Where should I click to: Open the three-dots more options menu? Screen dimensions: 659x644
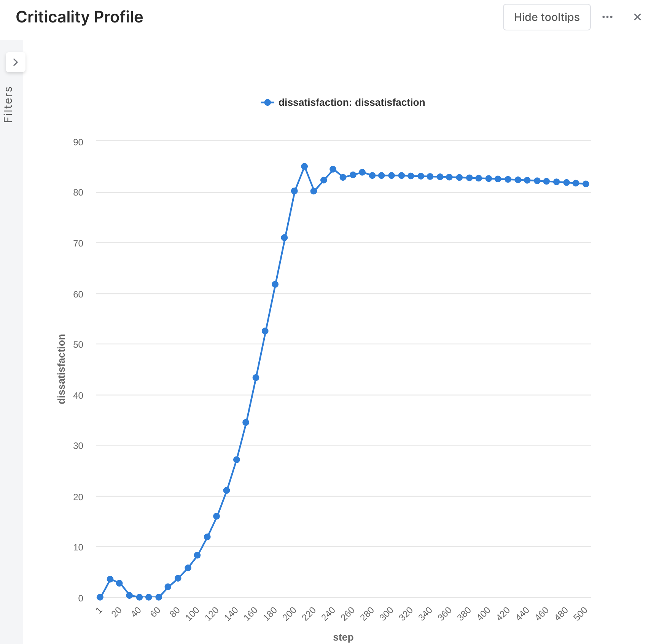(x=607, y=17)
